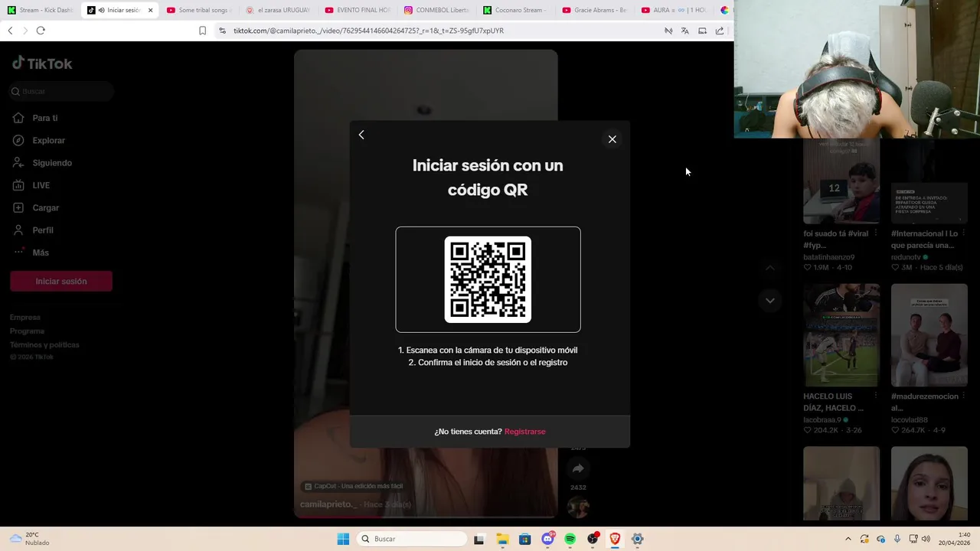Image resolution: width=980 pixels, height=551 pixels.
Task: Open Para ti in TikTok sidebar
Action: pyautogui.click(x=44, y=118)
